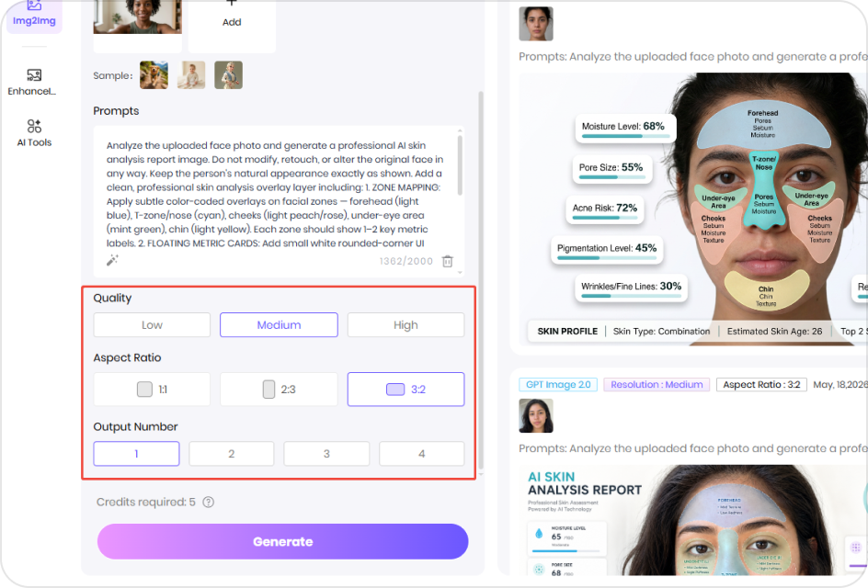Open the Img2Img sidebar tool
The height and width of the screenshot is (588, 868).
click(x=34, y=16)
